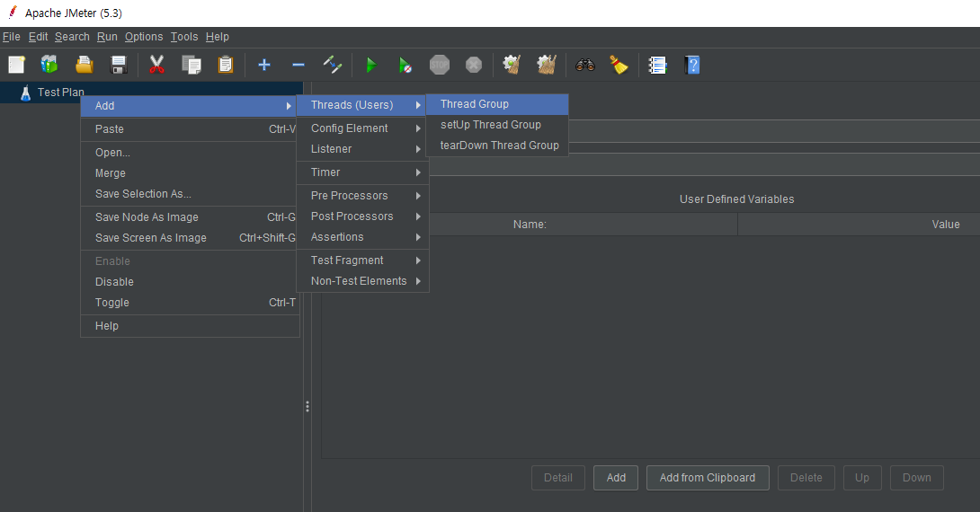Viewport: 980px width, 512px height.
Task: Select Merge in context menu
Action: (190, 173)
